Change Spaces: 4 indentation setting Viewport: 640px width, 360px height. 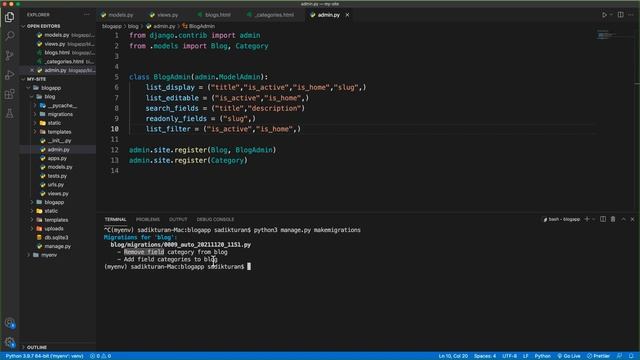pyautogui.click(x=485, y=356)
